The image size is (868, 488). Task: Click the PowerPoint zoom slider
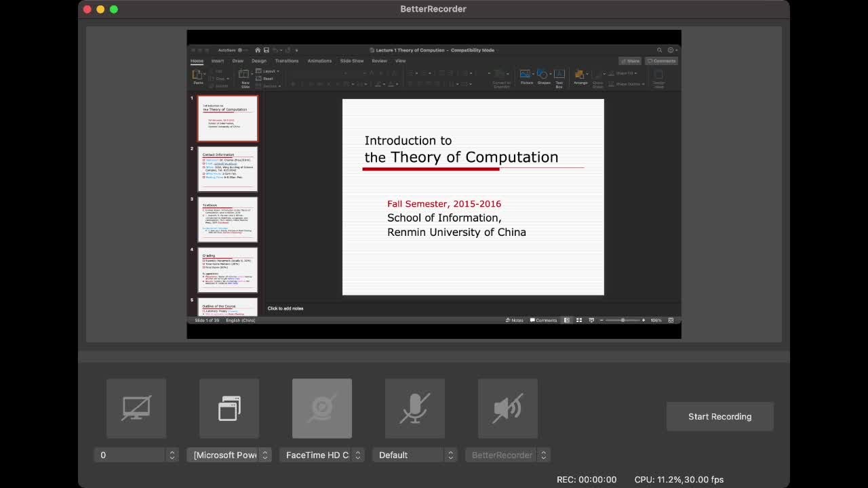(623, 320)
